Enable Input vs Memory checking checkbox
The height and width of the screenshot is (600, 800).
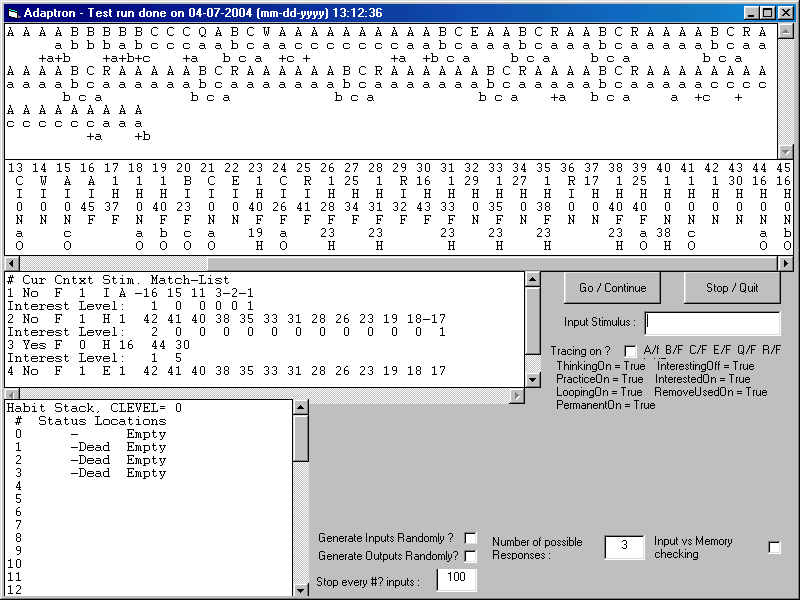point(774,547)
